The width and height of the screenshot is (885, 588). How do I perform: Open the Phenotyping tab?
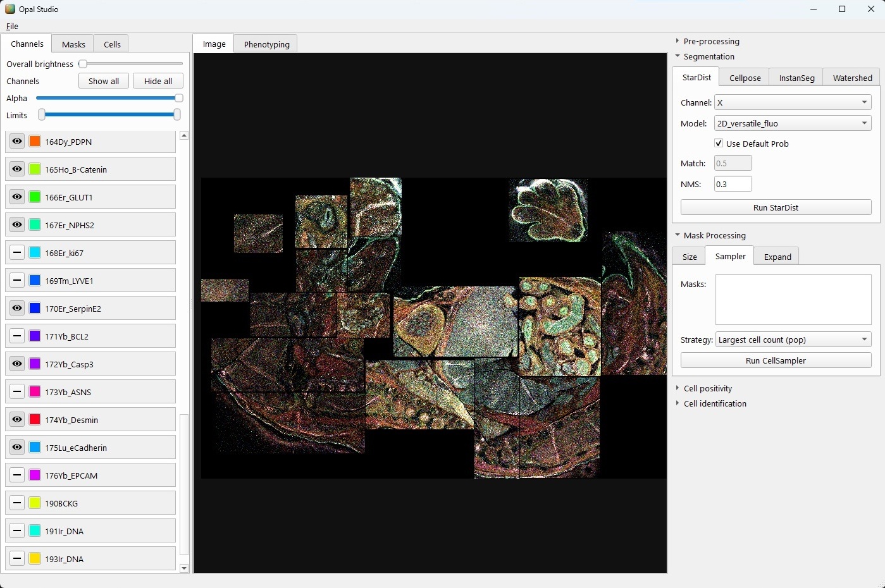[x=266, y=44]
